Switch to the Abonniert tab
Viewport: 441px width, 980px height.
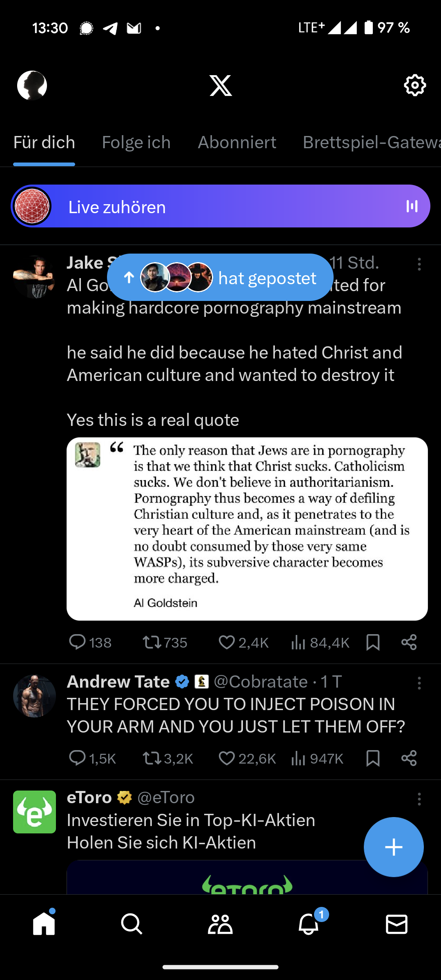click(x=237, y=143)
